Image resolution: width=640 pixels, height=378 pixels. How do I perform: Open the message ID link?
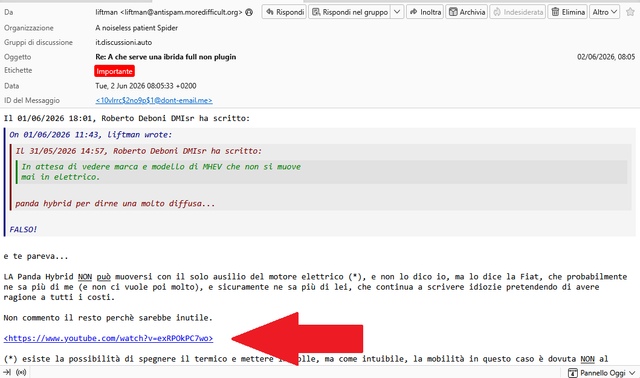[x=154, y=100]
